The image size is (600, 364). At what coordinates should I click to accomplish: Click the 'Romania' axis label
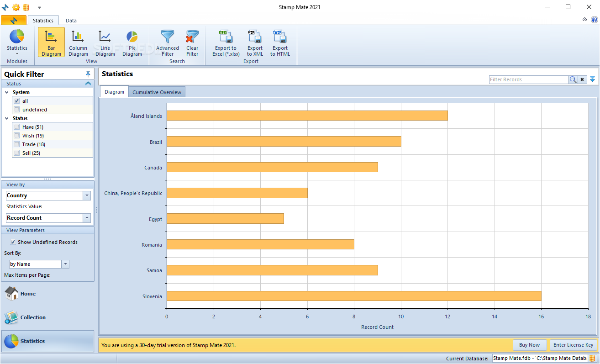pos(152,245)
